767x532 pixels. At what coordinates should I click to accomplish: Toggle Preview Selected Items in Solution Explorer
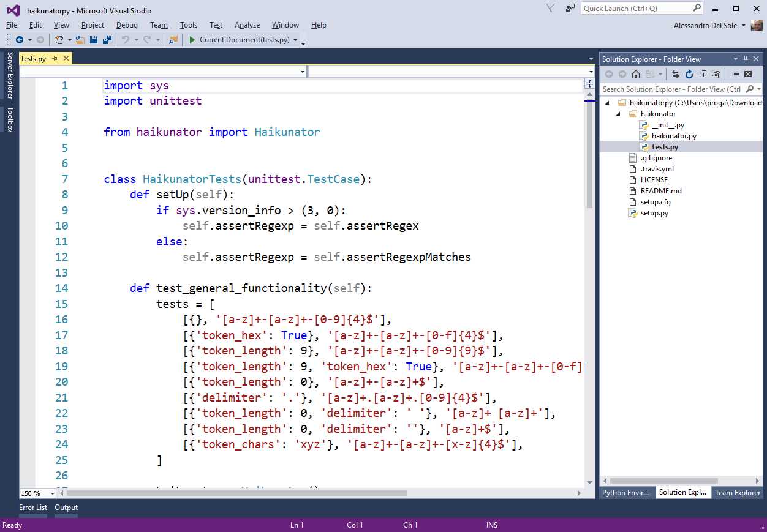coord(716,73)
